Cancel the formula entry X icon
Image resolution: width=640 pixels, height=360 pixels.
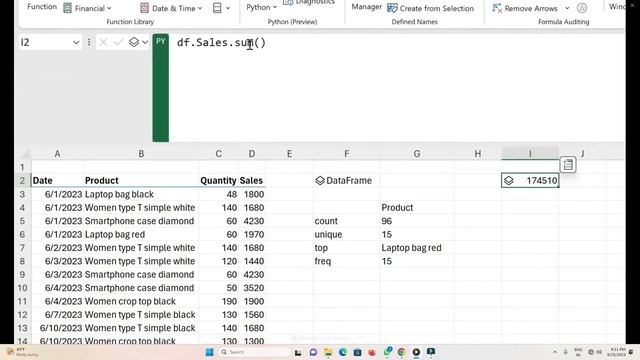[103, 42]
